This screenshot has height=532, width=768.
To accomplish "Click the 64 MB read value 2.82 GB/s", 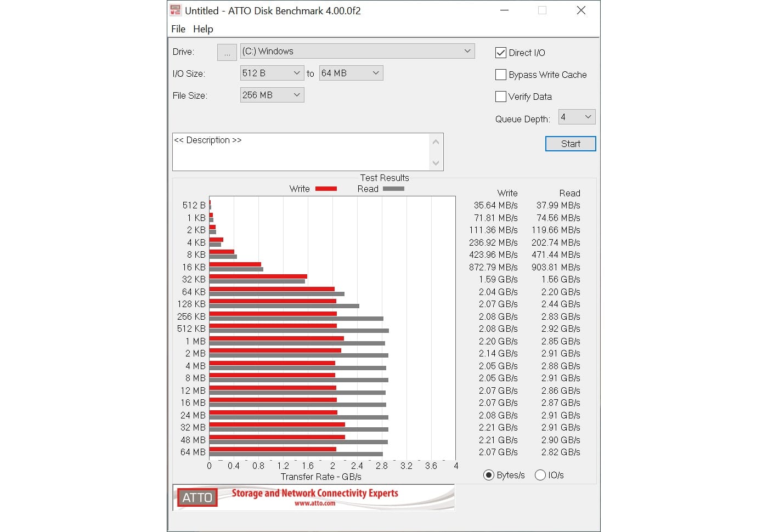I will click(561, 452).
